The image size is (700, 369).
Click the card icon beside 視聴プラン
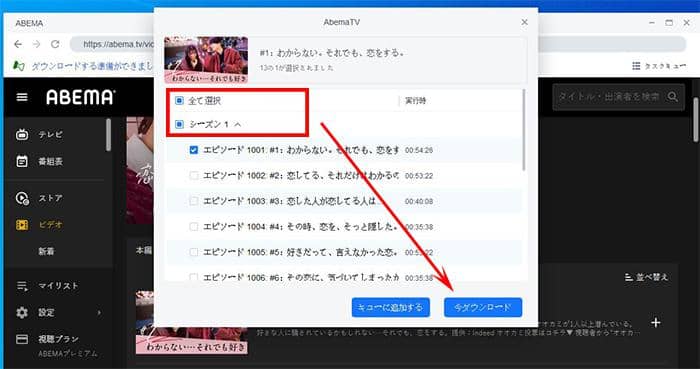pos(22,340)
